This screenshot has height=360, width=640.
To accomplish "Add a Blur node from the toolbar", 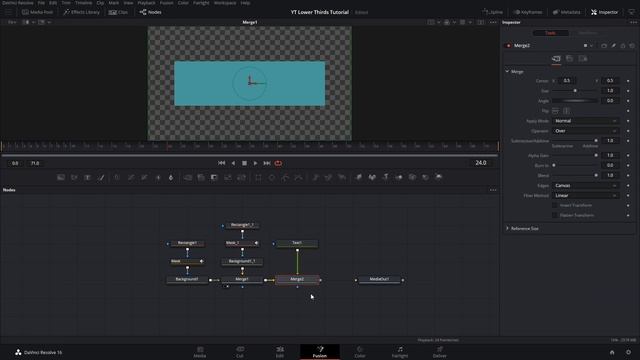I will pos(171,177).
